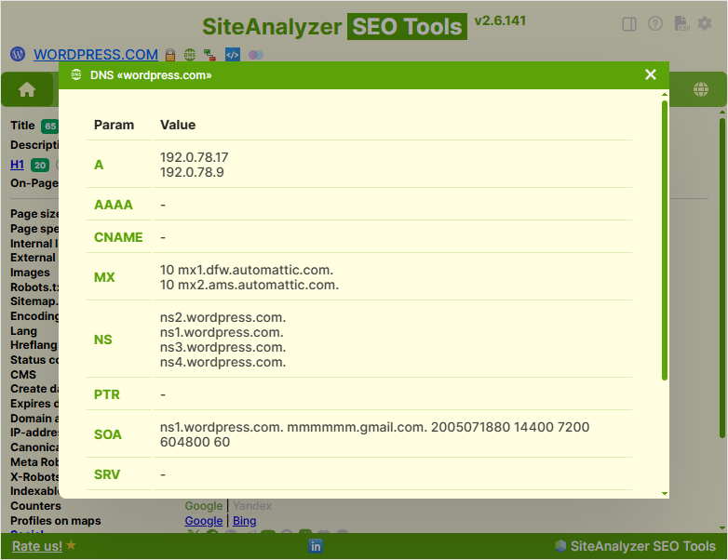Click SiteAnalyzer SEO Tools footer logo

(635, 546)
